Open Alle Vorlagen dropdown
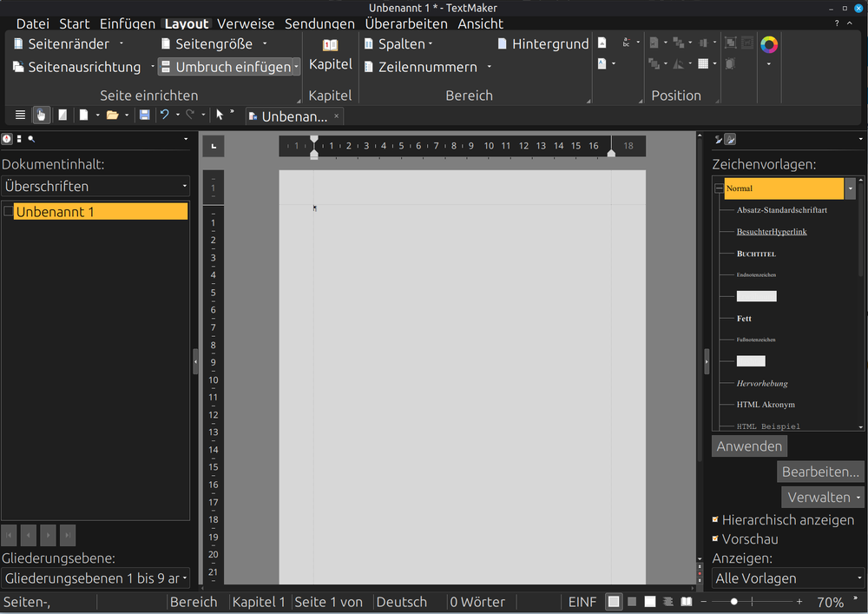 [788, 578]
